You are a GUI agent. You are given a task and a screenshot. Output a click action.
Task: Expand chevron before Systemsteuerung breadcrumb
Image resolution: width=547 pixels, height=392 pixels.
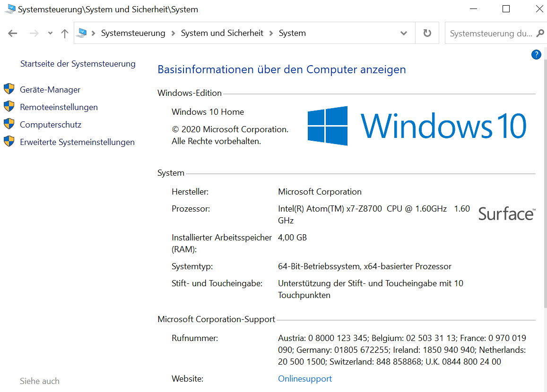[x=93, y=34]
